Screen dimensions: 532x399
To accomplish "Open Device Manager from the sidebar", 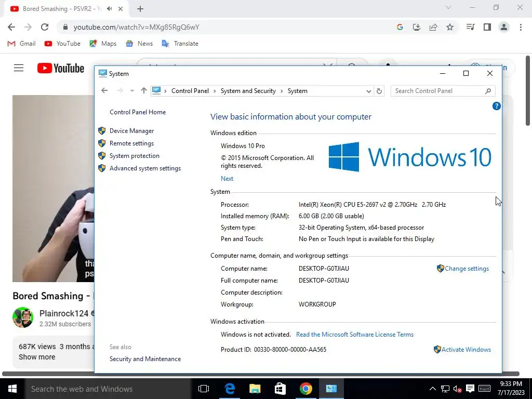I will [131, 131].
